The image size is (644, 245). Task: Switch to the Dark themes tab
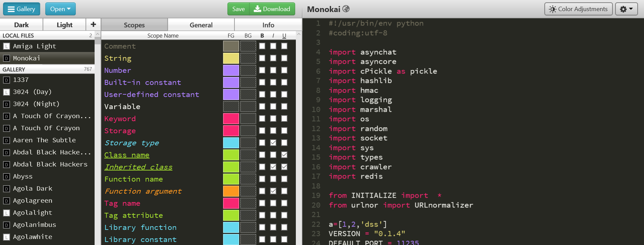pyautogui.click(x=21, y=25)
